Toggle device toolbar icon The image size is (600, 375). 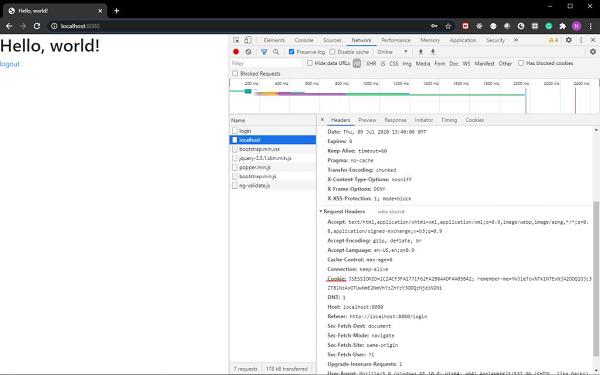click(x=248, y=40)
